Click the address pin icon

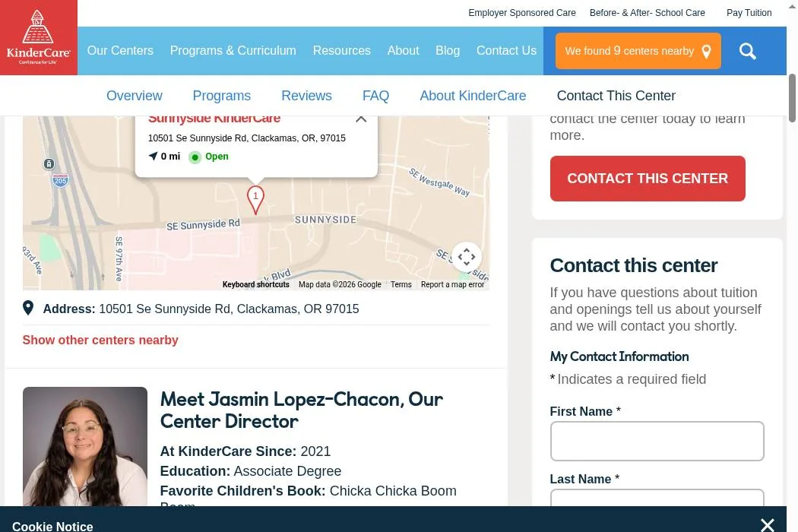(x=28, y=308)
